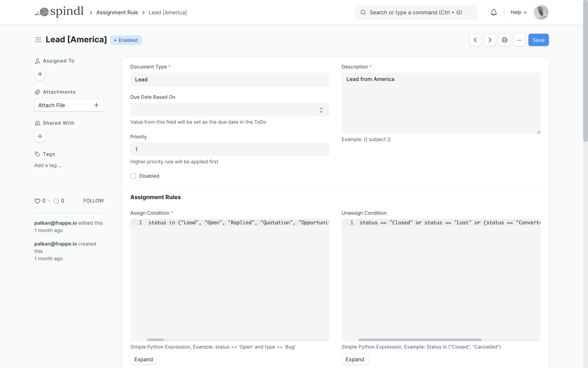Click the Save button
The height and width of the screenshot is (368, 588).
coord(538,40)
